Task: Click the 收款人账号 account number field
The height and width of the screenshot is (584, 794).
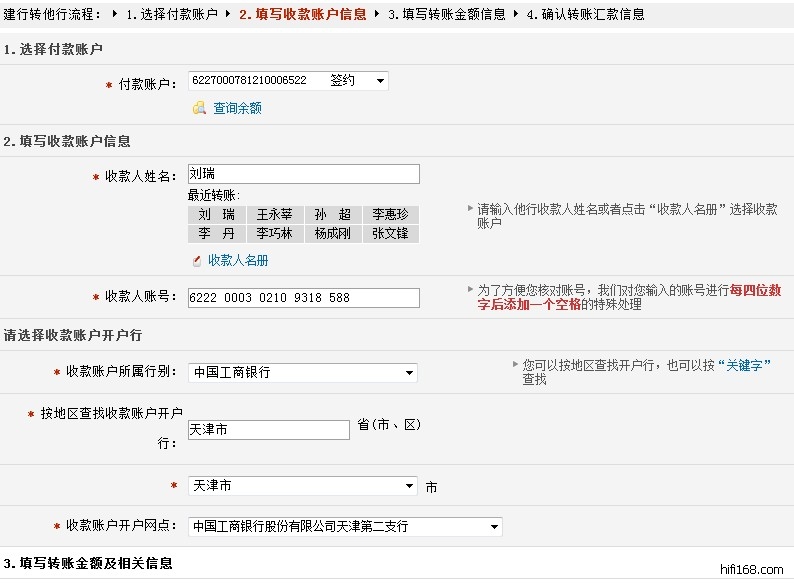Action: pyautogui.click(x=303, y=297)
